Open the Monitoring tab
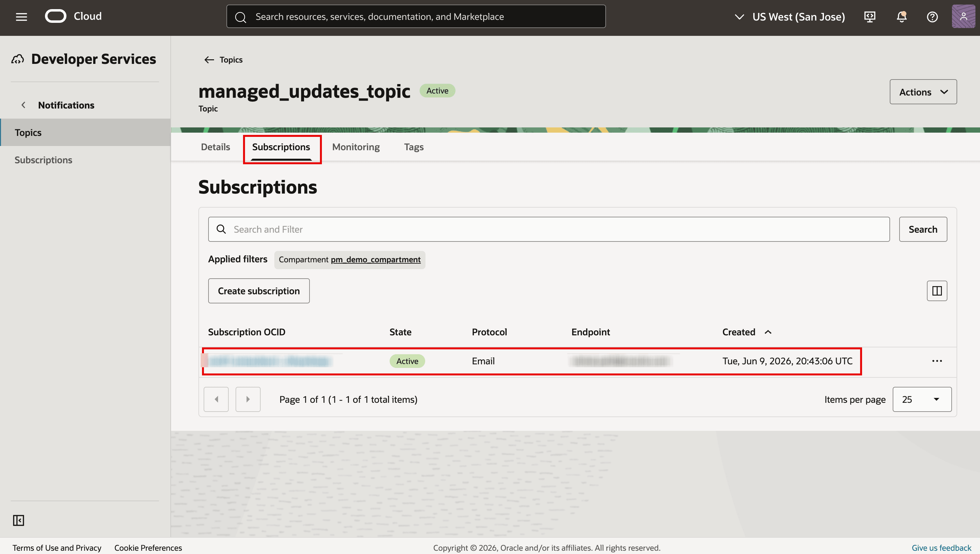This screenshot has height=554, width=980. coord(356,147)
